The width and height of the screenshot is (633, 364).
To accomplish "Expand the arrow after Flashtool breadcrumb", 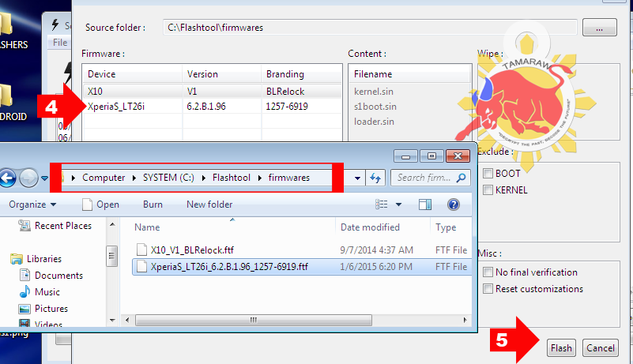I will tap(259, 178).
